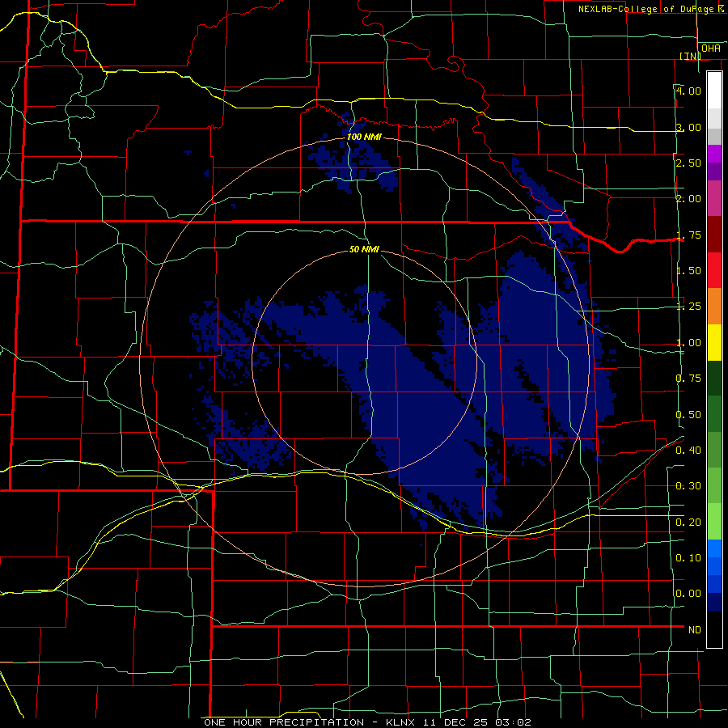The image size is (728, 728).
Task: Click the 0.75 scale value
Action: click(x=688, y=379)
